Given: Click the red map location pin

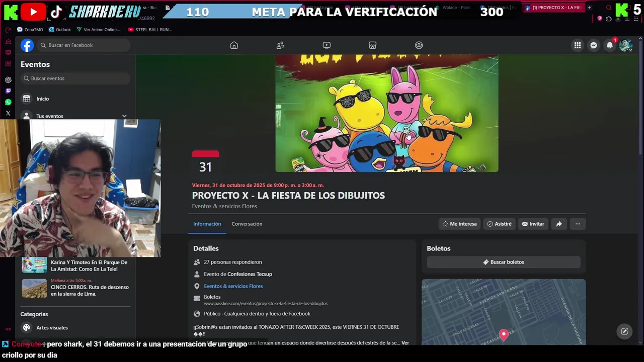Looking at the screenshot, I should pos(504,334).
